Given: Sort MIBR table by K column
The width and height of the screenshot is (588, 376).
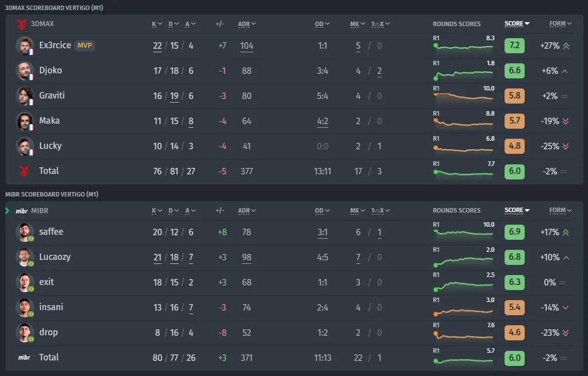Looking at the screenshot, I should coord(157,211).
